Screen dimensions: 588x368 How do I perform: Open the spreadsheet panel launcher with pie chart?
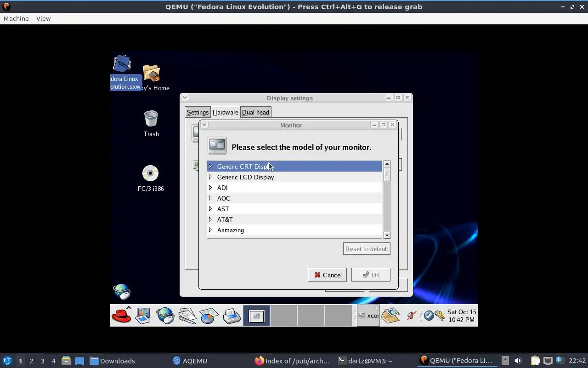[x=209, y=316]
